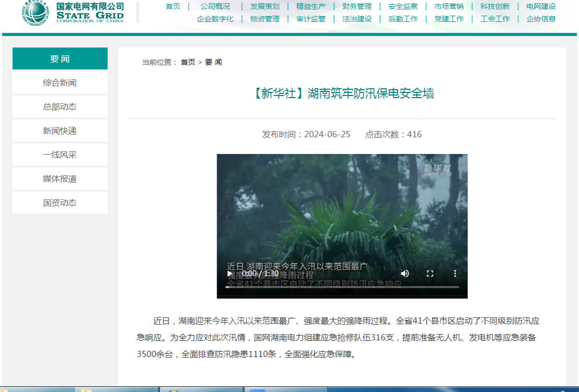Navigate to 物资管理
Screen dimensions: 579x392
tap(265, 19)
